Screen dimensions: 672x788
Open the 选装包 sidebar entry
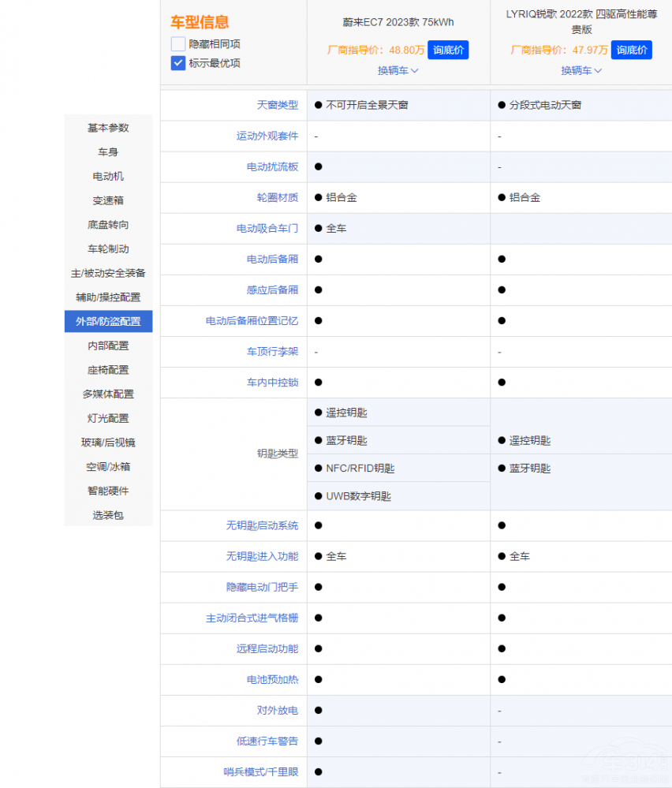click(x=108, y=515)
